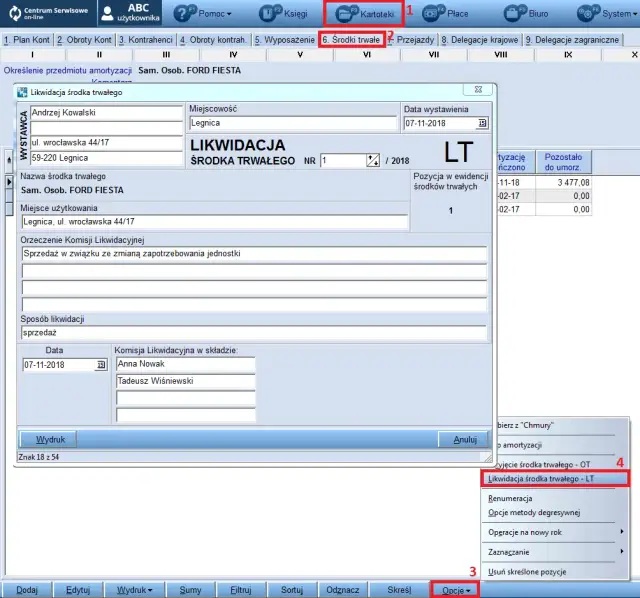Click the Sposób likwidacji input field
Image resolution: width=640 pixels, height=598 pixels.
pyautogui.click(x=253, y=333)
